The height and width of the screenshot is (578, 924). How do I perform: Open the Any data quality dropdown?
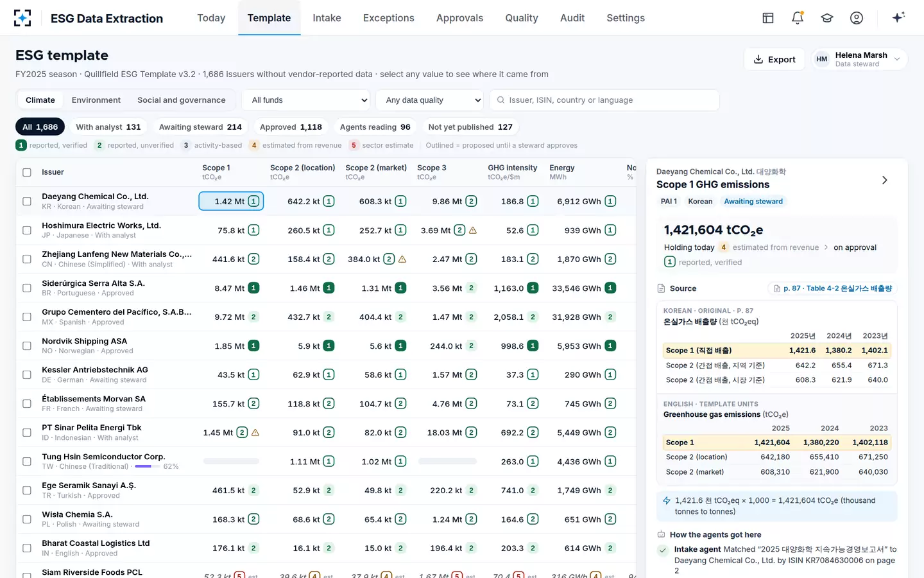430,100
